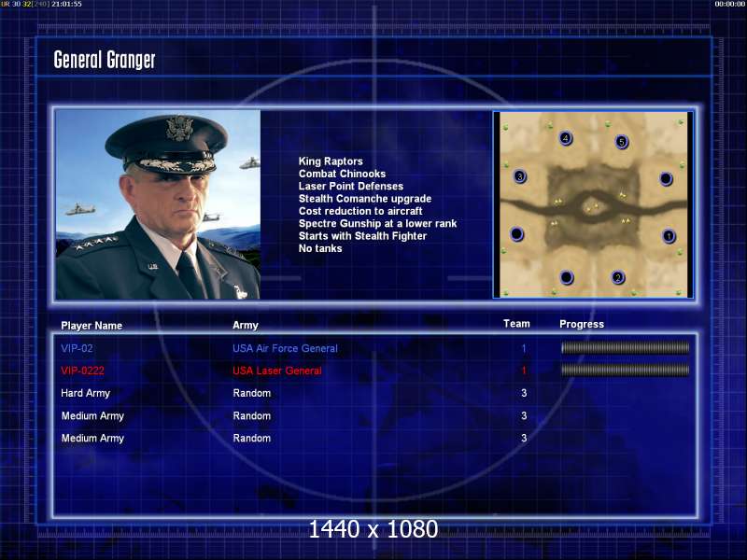This screenshot has width=747, height=560.
Task: Click the oval island at the minimap center
Action: 593,207
